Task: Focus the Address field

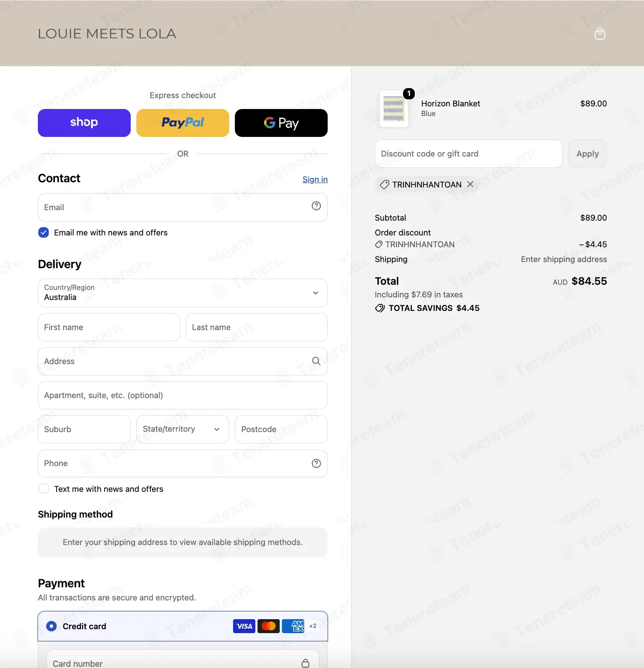Action: click(183, 361)
